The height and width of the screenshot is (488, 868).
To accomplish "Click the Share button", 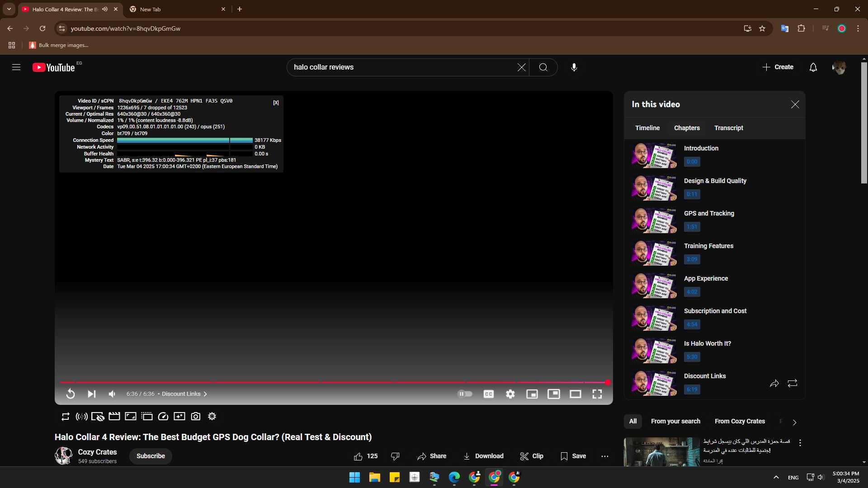I will click(432, 456).
